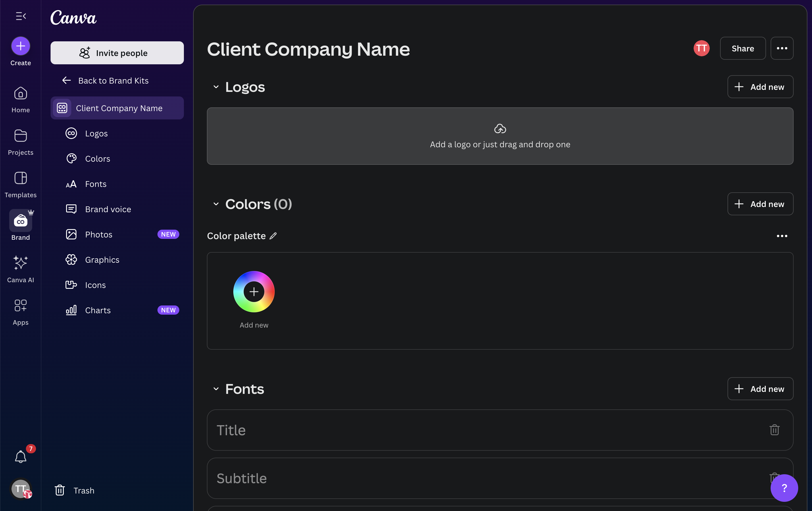
Task: Add new color via Colors button
Action: pos(760,204)
